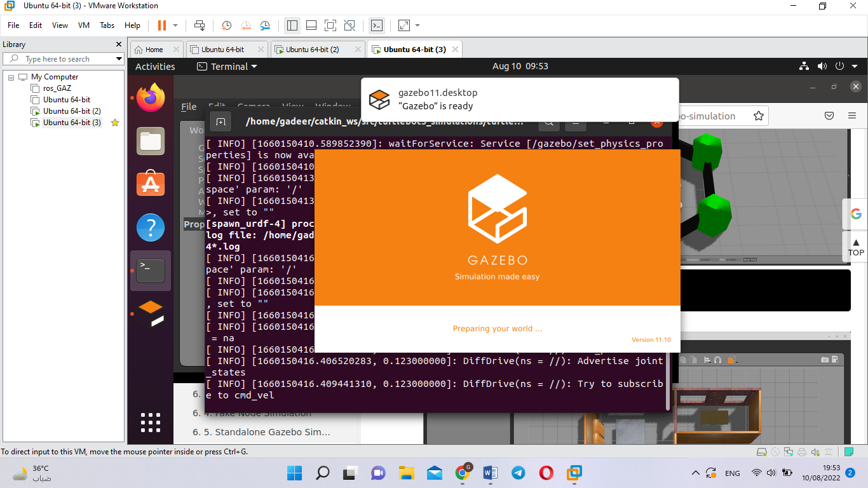Open the Terminal menu in Ubuntu's top bar
Image resolution: width=868 pixels, height=488 pixels.
click(227, 66)
